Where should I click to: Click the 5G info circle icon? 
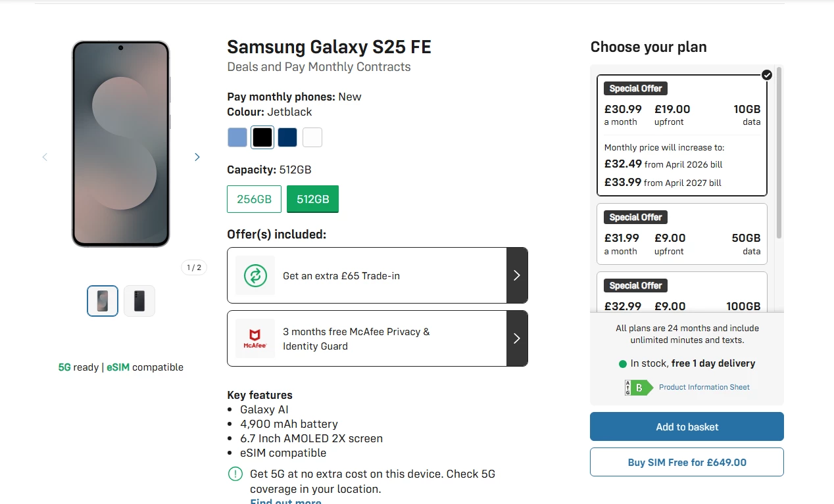point(235,474)
